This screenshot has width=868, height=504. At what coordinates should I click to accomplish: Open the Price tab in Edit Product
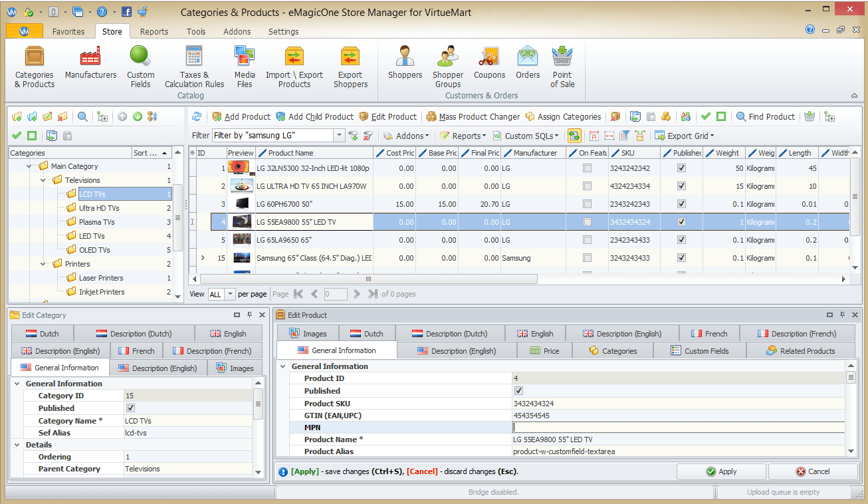point(544,351)
